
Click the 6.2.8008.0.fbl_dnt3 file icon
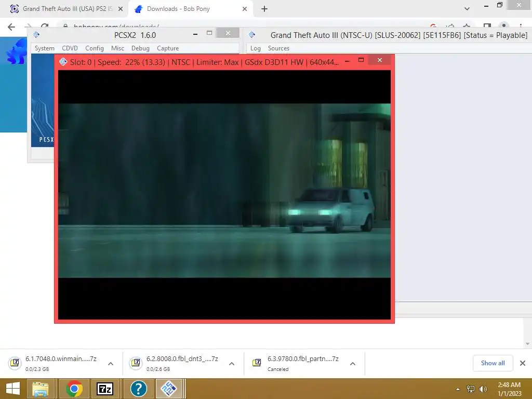click(x=136, y=363)
